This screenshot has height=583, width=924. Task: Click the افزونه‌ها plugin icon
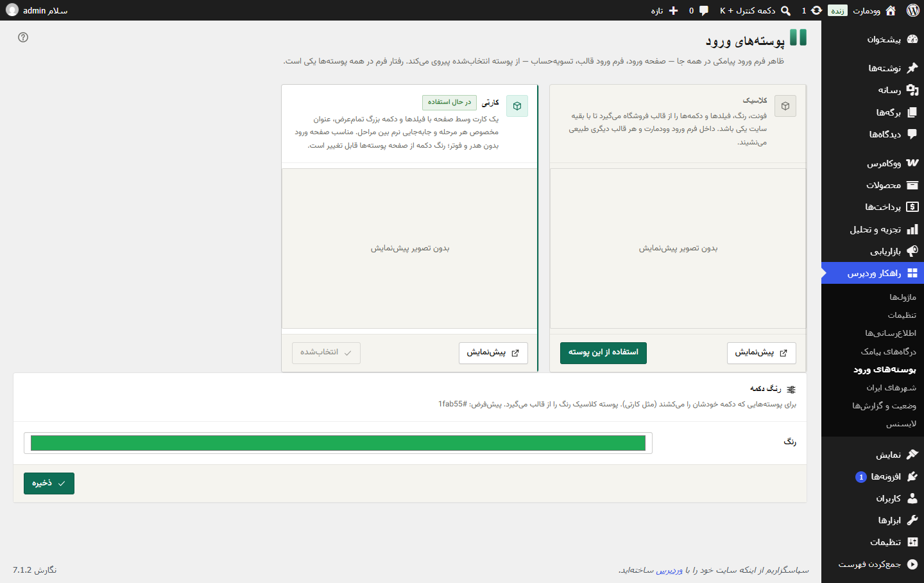pyautogui.click(x=912, y=476)
